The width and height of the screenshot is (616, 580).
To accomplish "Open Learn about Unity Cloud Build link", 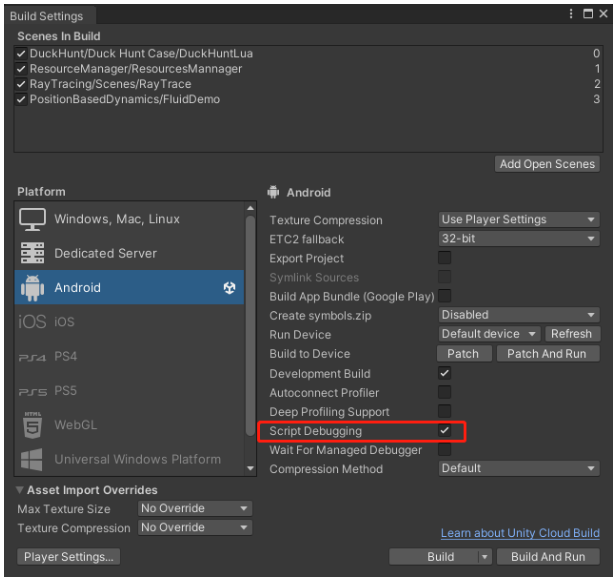I will click(520, 533).
